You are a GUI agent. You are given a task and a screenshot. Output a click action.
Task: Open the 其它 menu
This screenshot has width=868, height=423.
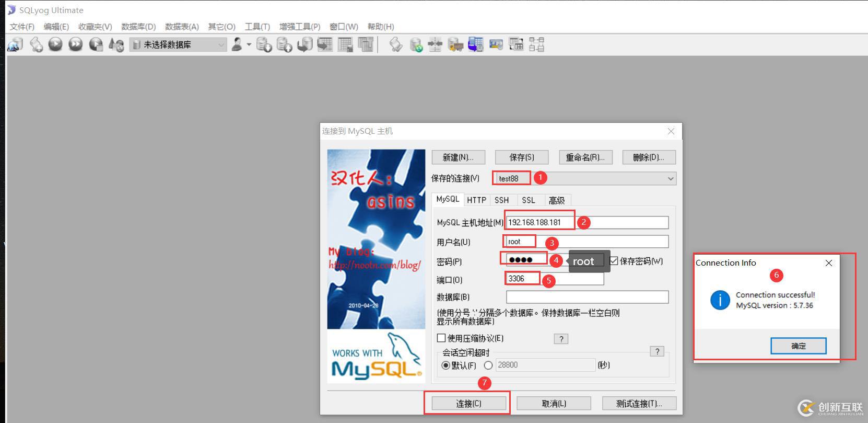(x=222, y=27)
